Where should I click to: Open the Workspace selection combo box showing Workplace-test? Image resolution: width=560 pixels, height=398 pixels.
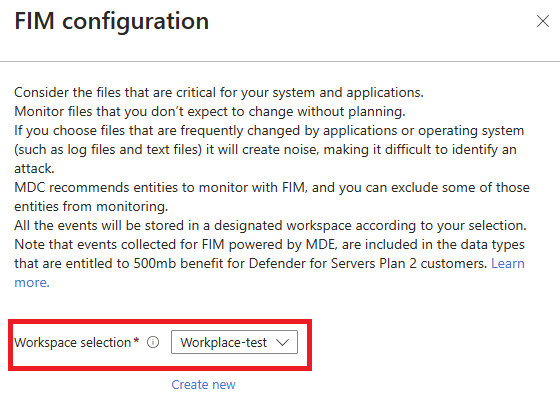(x=234, y=342)
